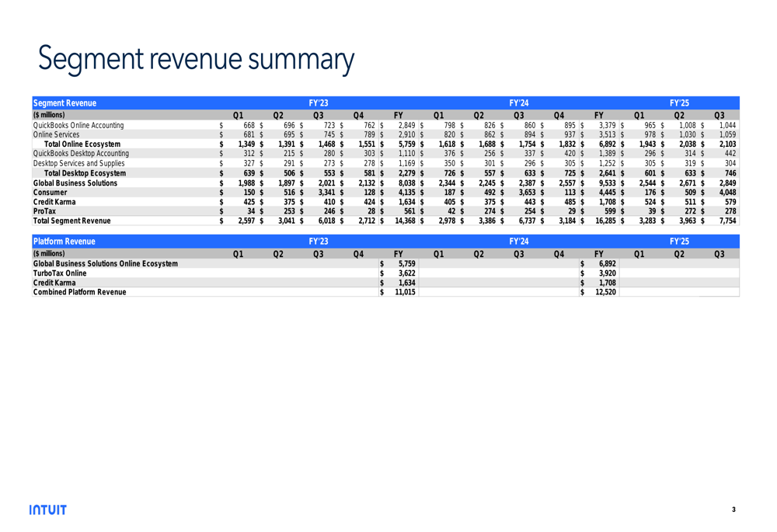Select total segment revenue value 14,368
The height and width of the screenshot is (532, 777).
pyautogui.click(x=405, y=221)
